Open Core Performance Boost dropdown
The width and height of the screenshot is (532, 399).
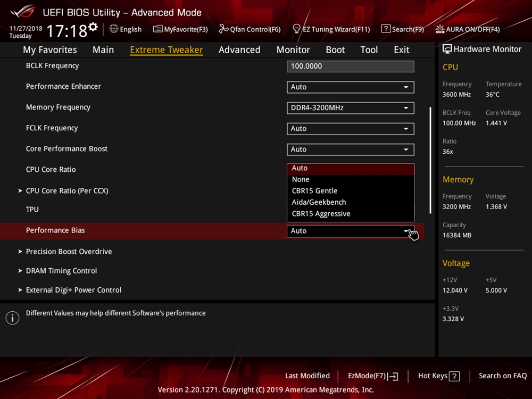351,149
